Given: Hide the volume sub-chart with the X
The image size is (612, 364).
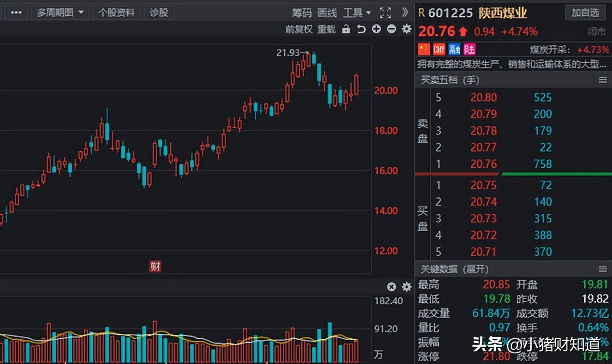Looking at the screenshot, I should tap(391, 287).
